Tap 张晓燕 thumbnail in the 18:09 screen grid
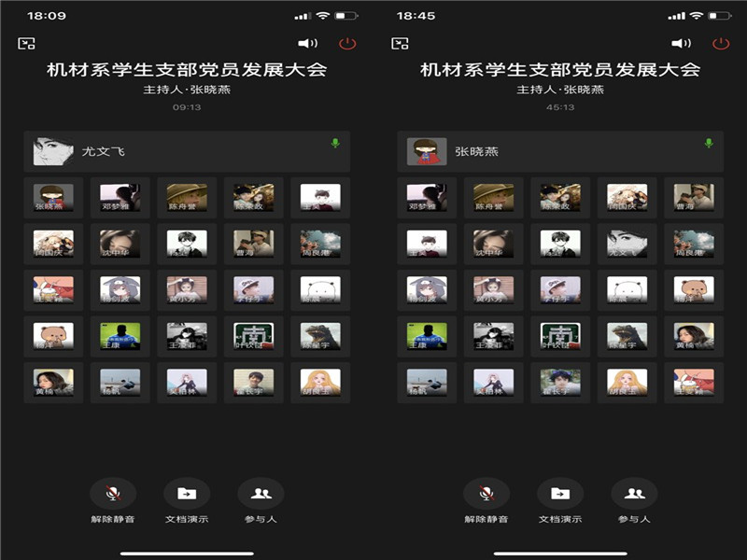The image size is (747, 560). click(x=53, y=198)
